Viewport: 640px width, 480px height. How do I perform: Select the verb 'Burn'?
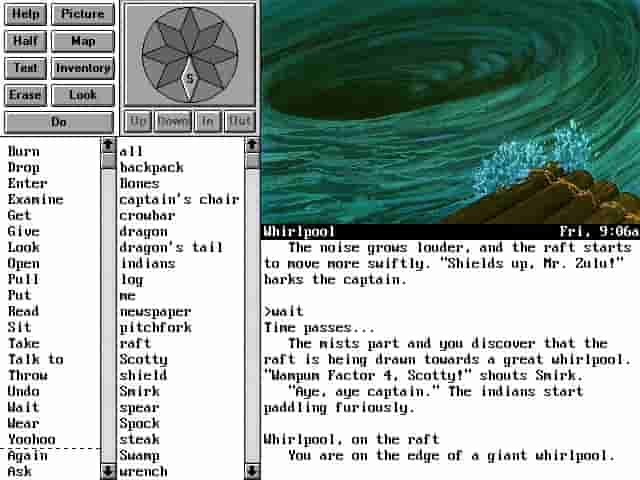(x=24, y=151)
